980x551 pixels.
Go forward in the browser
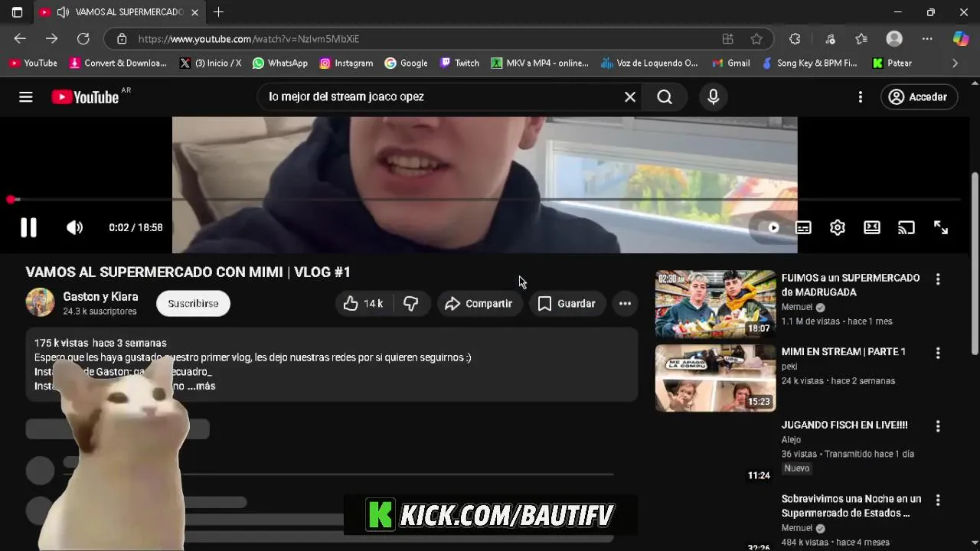point(51,39)
